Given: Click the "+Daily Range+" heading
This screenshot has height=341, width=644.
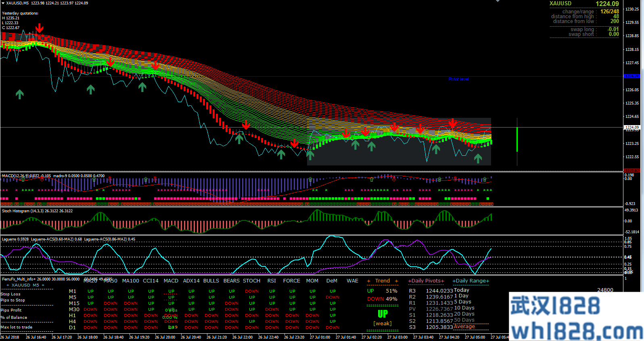Looking at the screenshot, I should 471,281.
